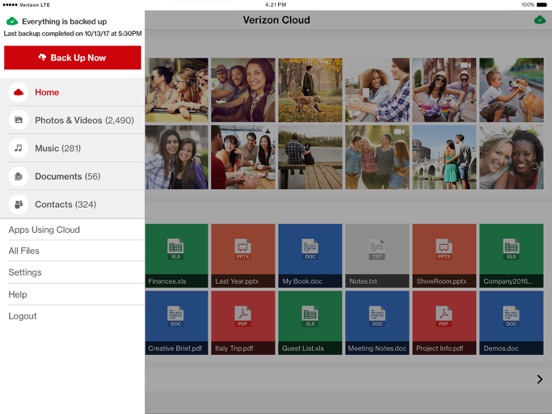The image size is (552, 414).
Task: Open photo of friends dining at a table
Action: click(243, 157)
